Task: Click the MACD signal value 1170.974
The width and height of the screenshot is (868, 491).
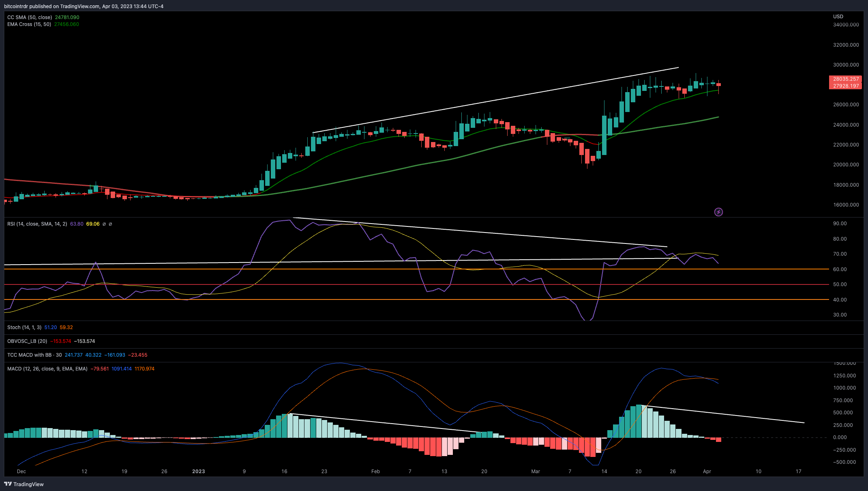Action: [x=144, y=369]
